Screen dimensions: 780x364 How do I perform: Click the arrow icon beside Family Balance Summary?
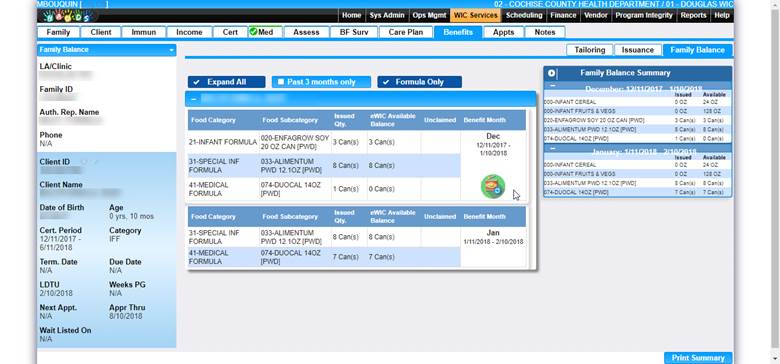(x=551, y=73)
